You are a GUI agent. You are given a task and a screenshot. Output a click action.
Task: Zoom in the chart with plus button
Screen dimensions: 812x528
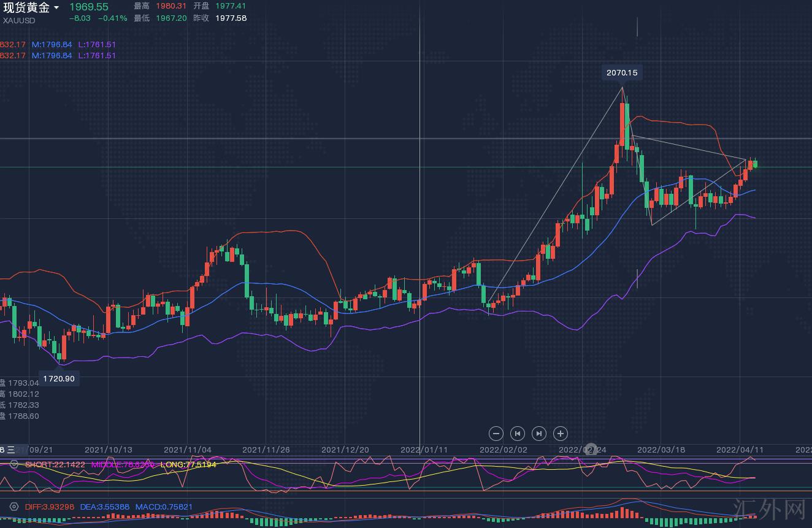point(561,434)
